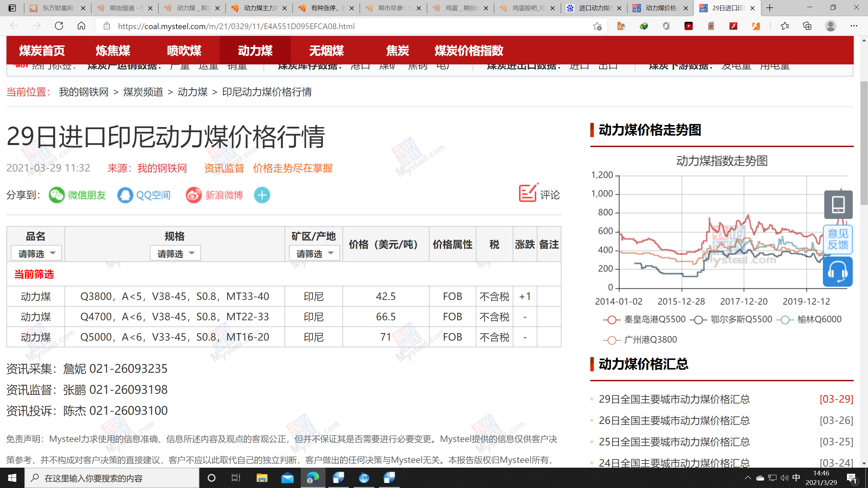Viewport: 868px width, 488px height.
Task: Open the 煤炭价格指数 menu item
Action: tap(469, 50)
